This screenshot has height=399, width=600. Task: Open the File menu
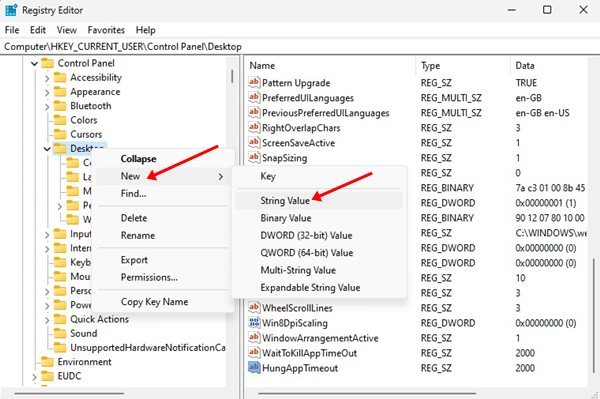click(x=12, y=30)
